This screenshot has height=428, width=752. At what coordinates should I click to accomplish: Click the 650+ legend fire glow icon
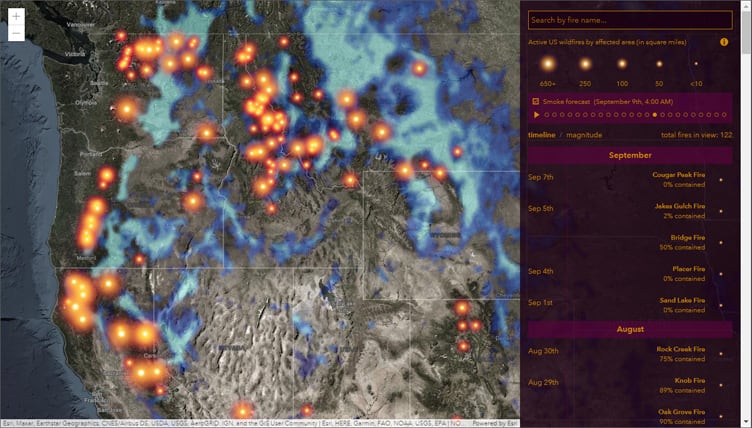[548, 63]
